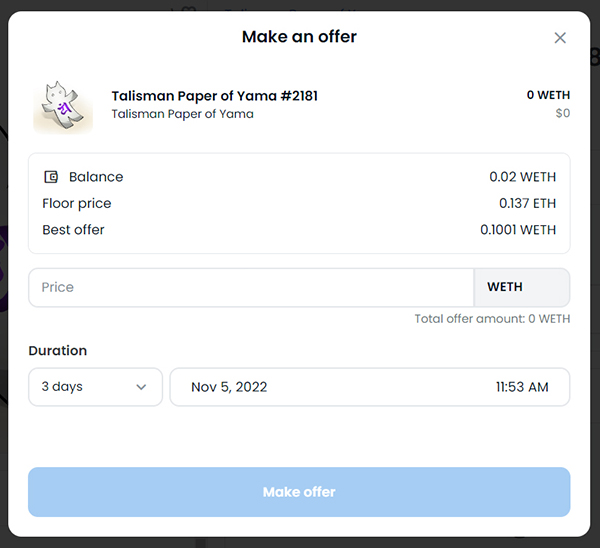600x548 pixels.
Task: Click the 0 WETH offer summary amount
Action: tap(548, 95)
